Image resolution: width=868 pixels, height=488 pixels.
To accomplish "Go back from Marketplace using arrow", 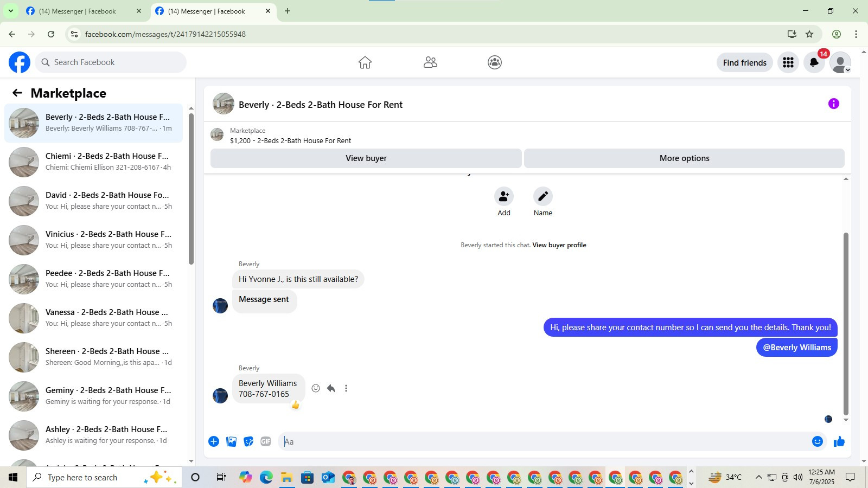I will [17, 93].
